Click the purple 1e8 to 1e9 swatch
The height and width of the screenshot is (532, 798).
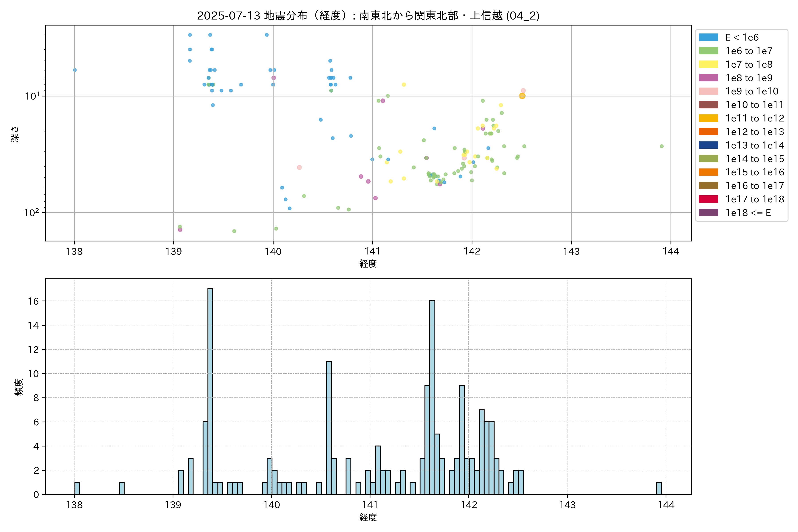pyautogui.click(x=708, y=78)
